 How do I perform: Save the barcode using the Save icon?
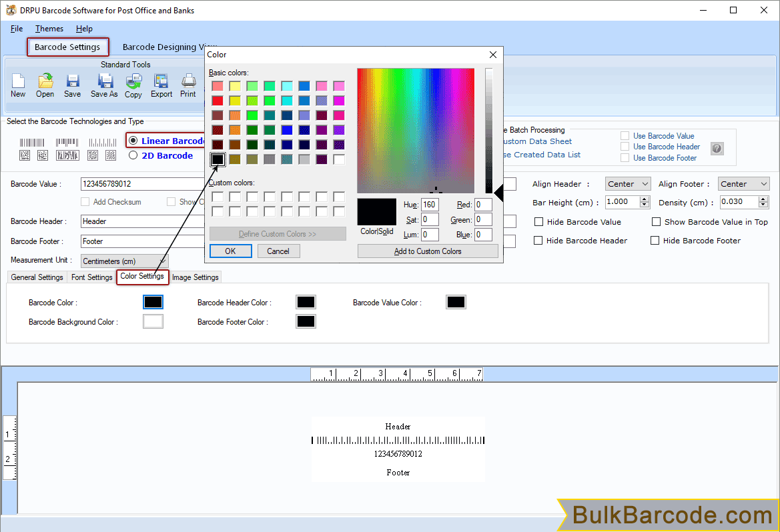point(72,86)
